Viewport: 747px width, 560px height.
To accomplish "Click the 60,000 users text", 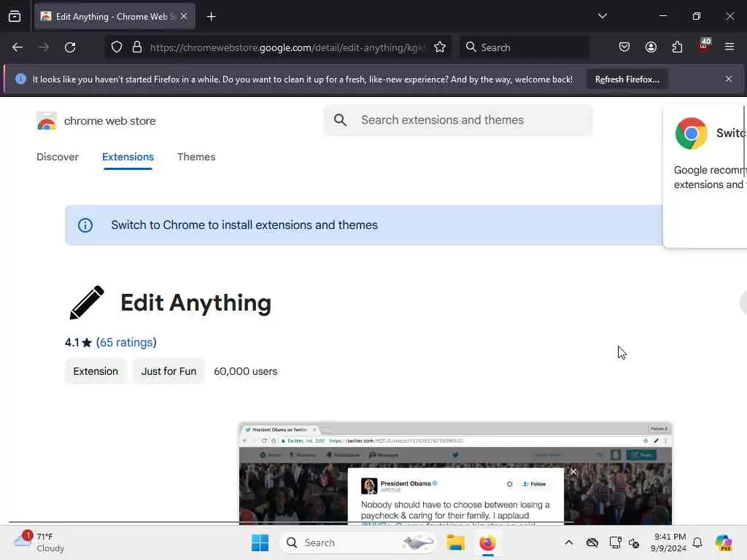I will point(245,371).
